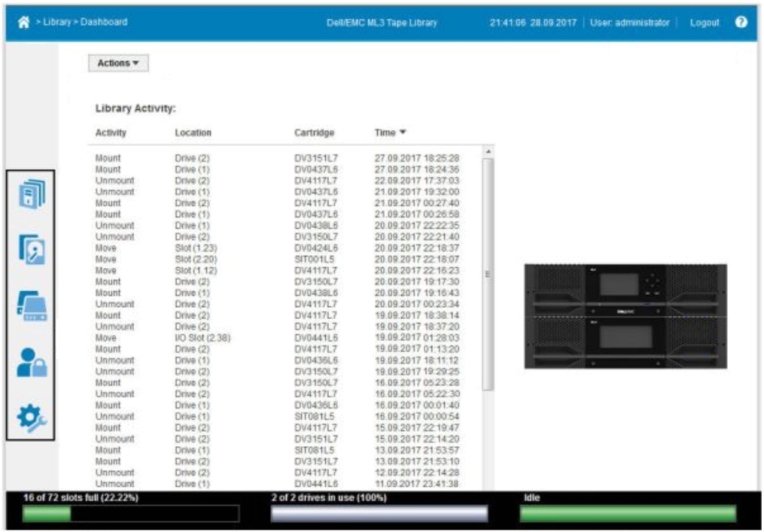Open the Library cartridges sidebar icon
Viewport: 764px width, 532px height.
pos(32,194)
